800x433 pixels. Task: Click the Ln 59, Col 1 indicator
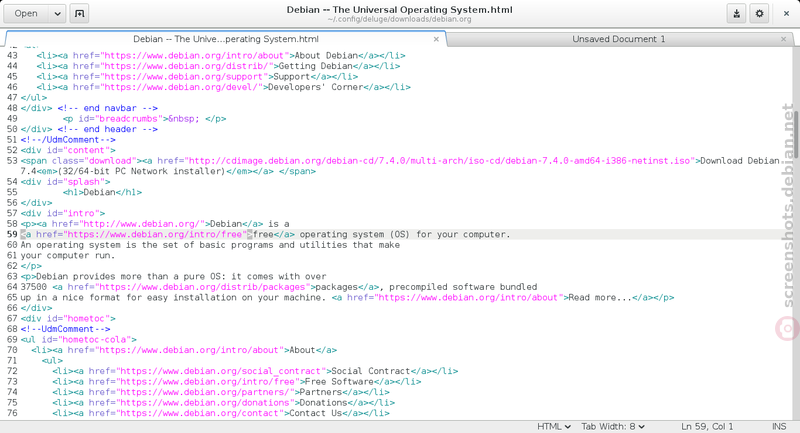coord(707,426)
